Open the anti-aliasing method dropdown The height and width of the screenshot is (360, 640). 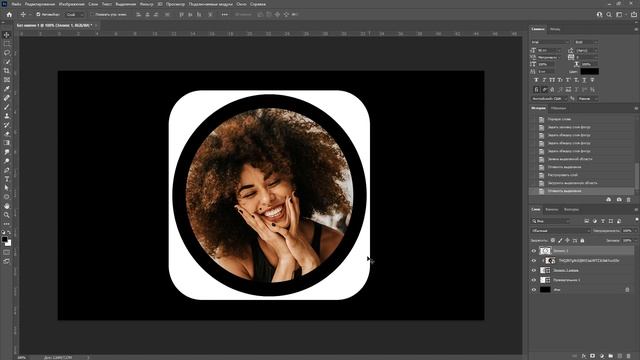[x=588, y=99]
